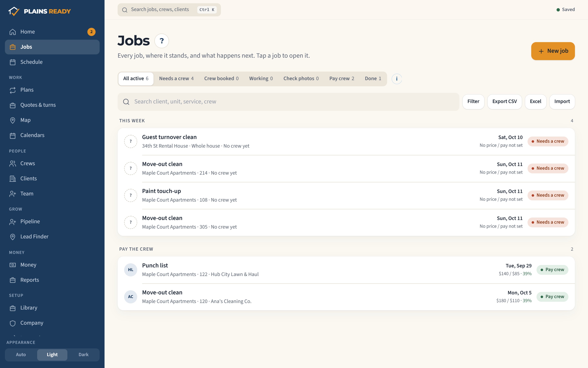Click the Company shield icon

(x=13, y=323)
